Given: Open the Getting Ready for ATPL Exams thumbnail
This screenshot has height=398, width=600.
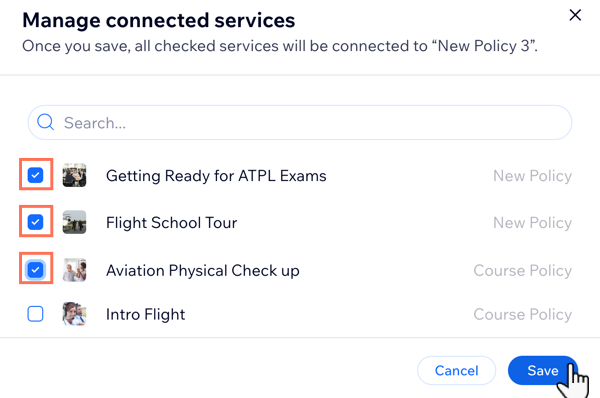Looking at the screenshot, I should tap(74, 175).
